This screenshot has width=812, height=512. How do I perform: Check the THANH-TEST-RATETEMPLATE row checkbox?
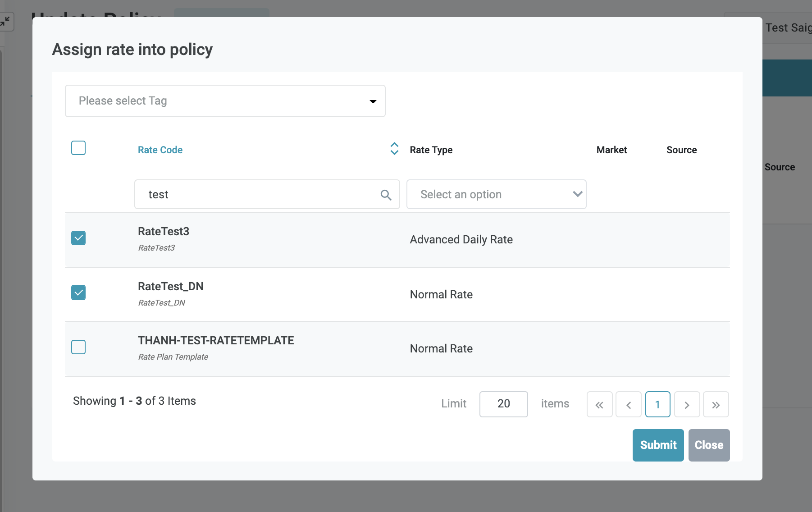point(78,347)
